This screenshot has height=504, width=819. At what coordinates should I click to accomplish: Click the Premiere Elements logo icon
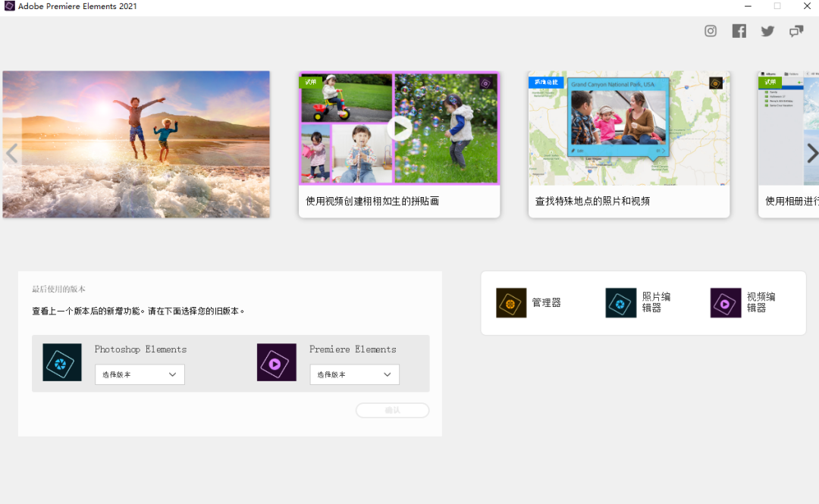tap(276, 362)
